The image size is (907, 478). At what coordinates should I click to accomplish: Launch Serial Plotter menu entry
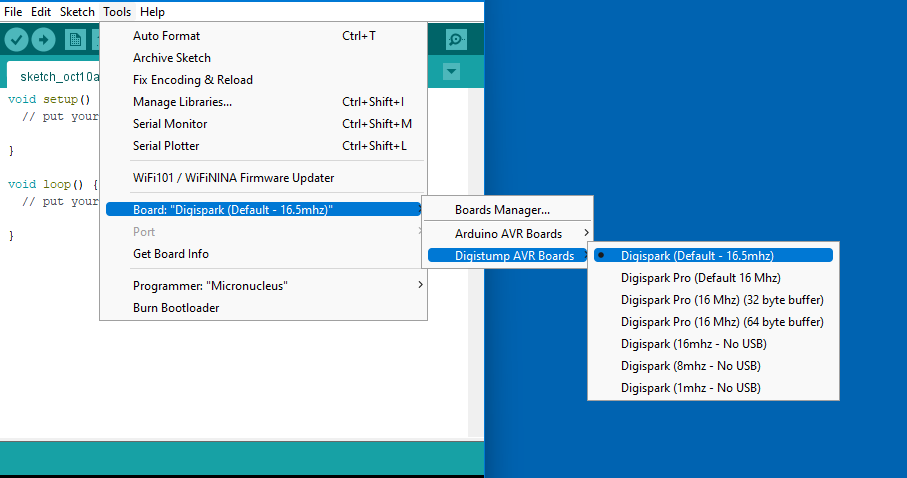264,146
